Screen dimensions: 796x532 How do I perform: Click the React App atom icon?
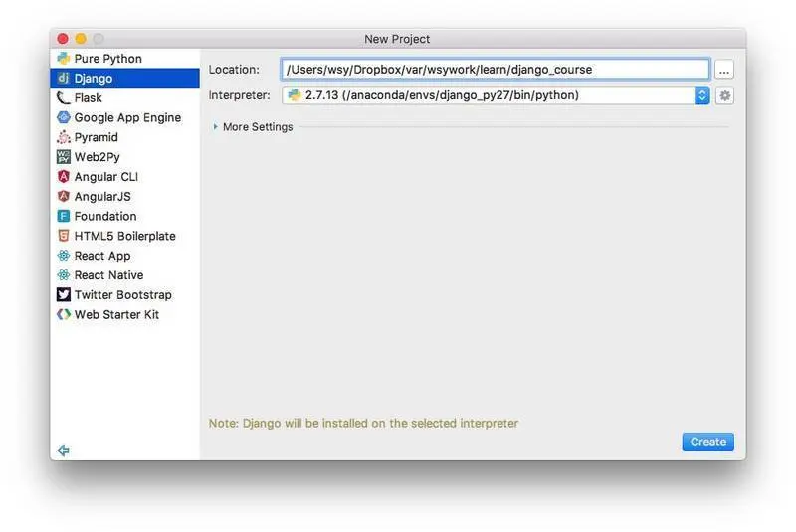click(x=64, y=256)
